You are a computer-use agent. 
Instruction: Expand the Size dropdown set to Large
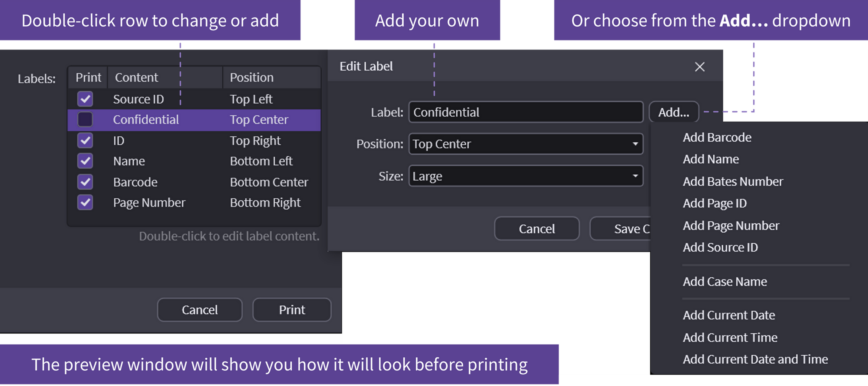click(x=526, y=176)
